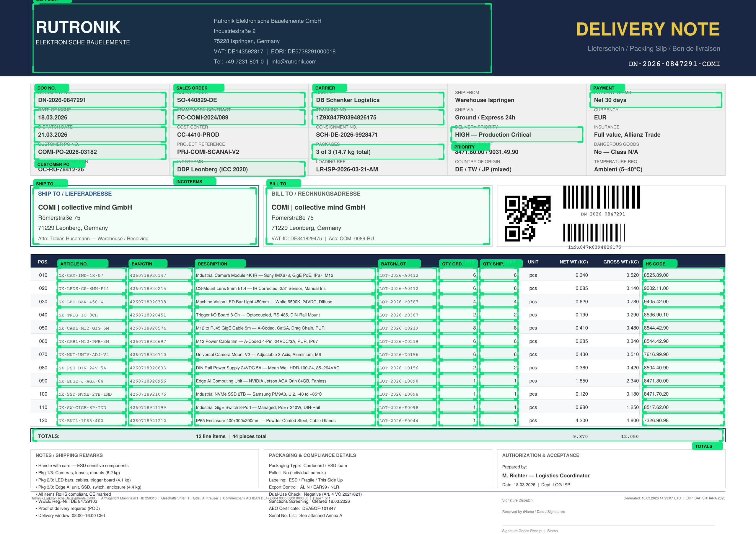The width and height of the screenshot is (756, 534).
Task: Click the INCOTERMS green label tag
Action: coord(194,182)
